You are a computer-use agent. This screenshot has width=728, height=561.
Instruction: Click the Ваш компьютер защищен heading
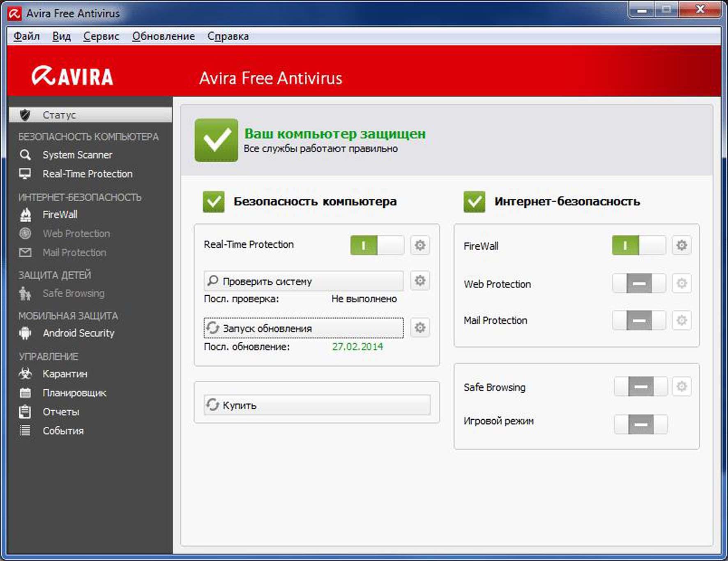[x=335, y=133]
